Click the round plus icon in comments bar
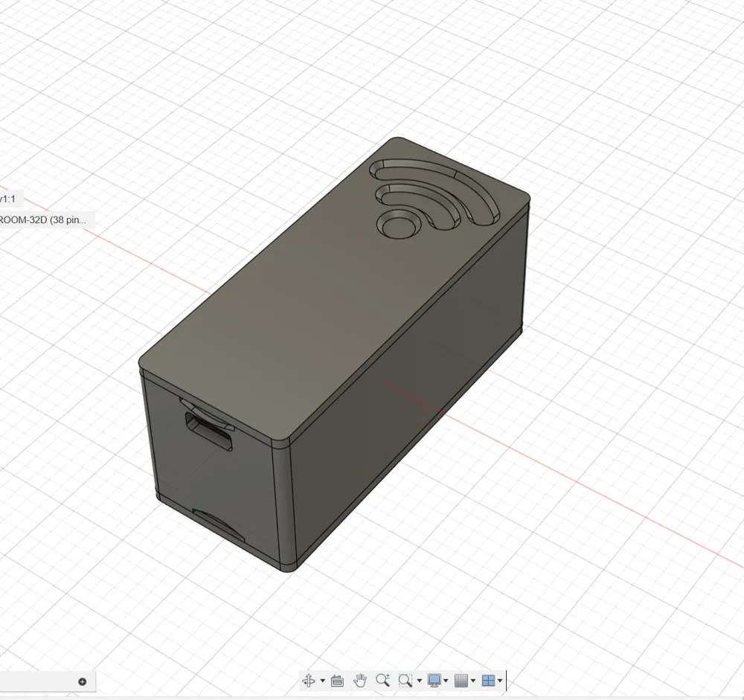This screenshot has width=744, height=700. (82, 682)
